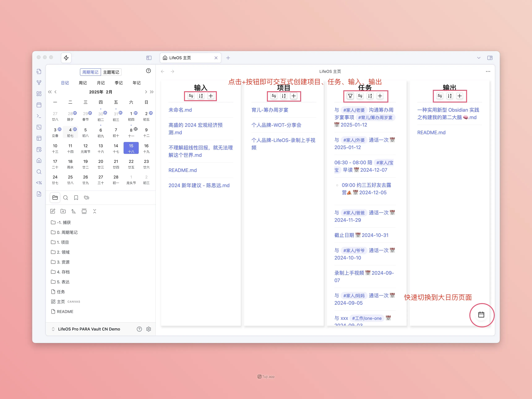Toggle left sidebar collapse
The image size is (532, 399).
[149, 58]
